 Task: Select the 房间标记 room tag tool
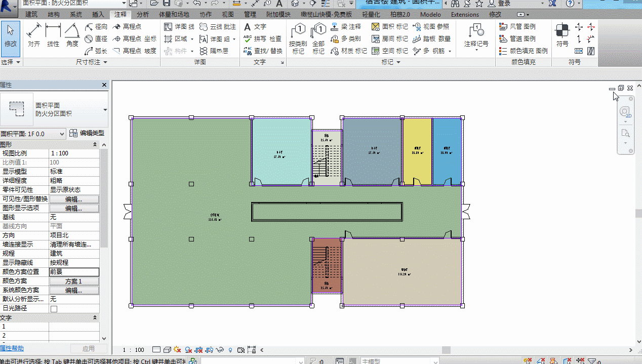click(x=390, y=38)
